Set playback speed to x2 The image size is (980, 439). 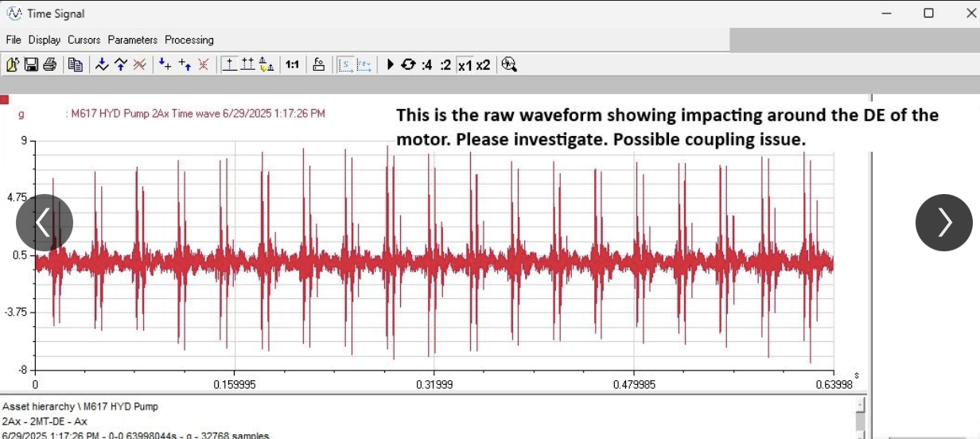click(483, 64)
